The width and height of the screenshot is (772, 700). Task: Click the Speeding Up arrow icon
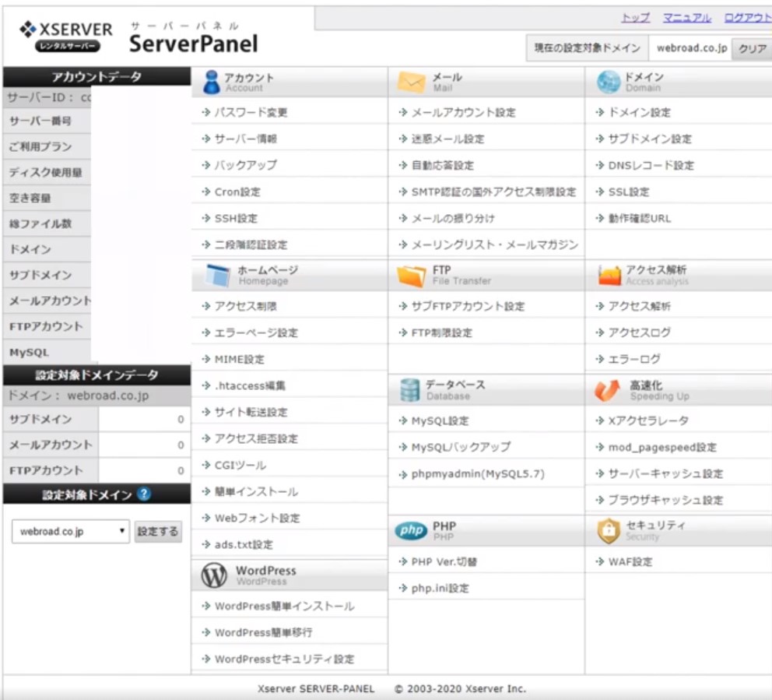pos(607,390)
